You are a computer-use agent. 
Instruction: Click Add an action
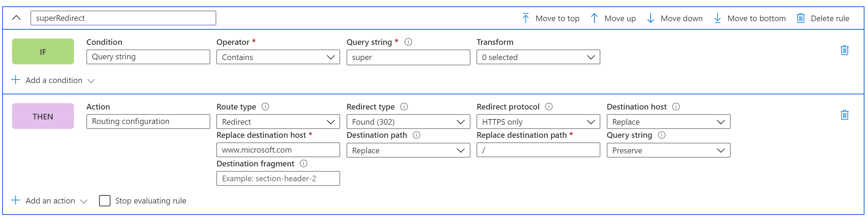[x=50, y=201]
